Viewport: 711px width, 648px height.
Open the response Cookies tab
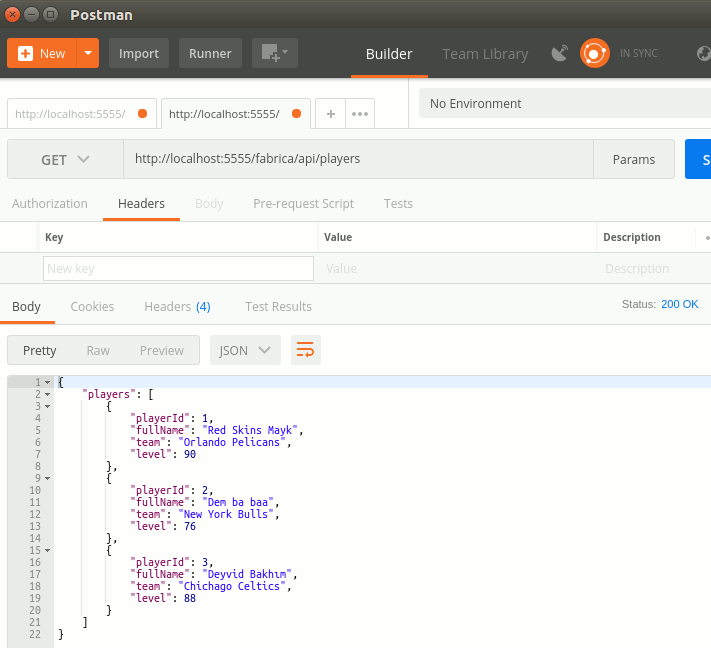click(x=92, y=306)
